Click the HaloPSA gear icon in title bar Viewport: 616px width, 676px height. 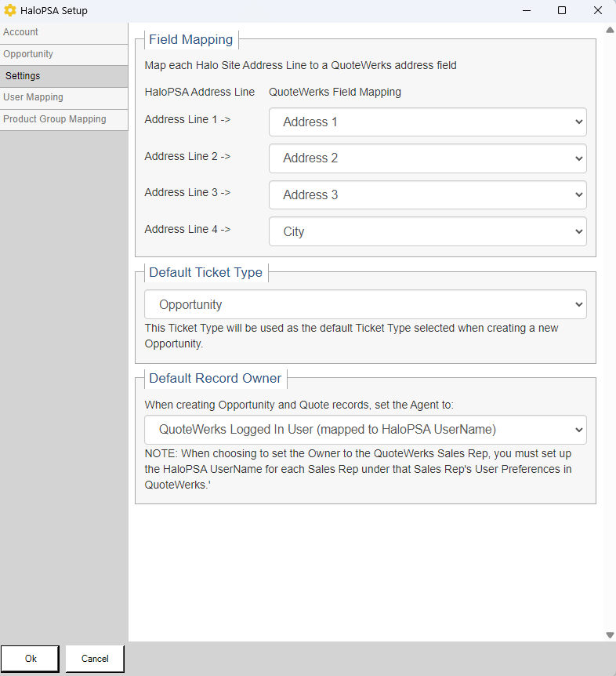pyautogui.click(x=10, y=11)
